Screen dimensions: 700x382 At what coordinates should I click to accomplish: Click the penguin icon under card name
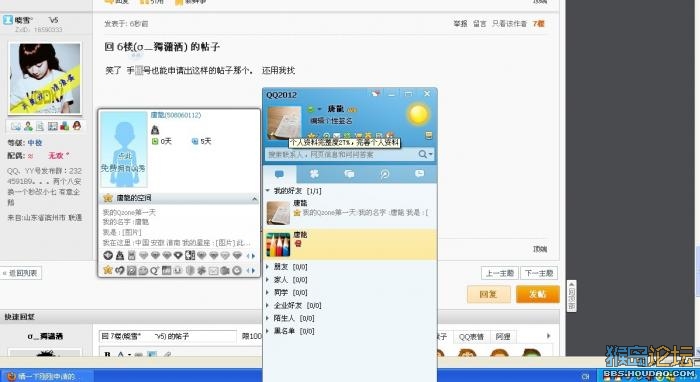coord(155,130)
